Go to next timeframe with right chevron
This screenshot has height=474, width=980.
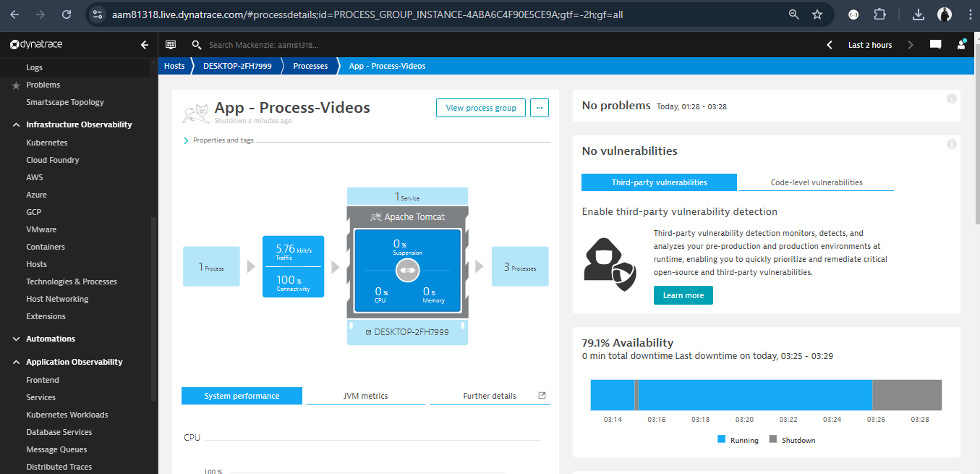910,45
